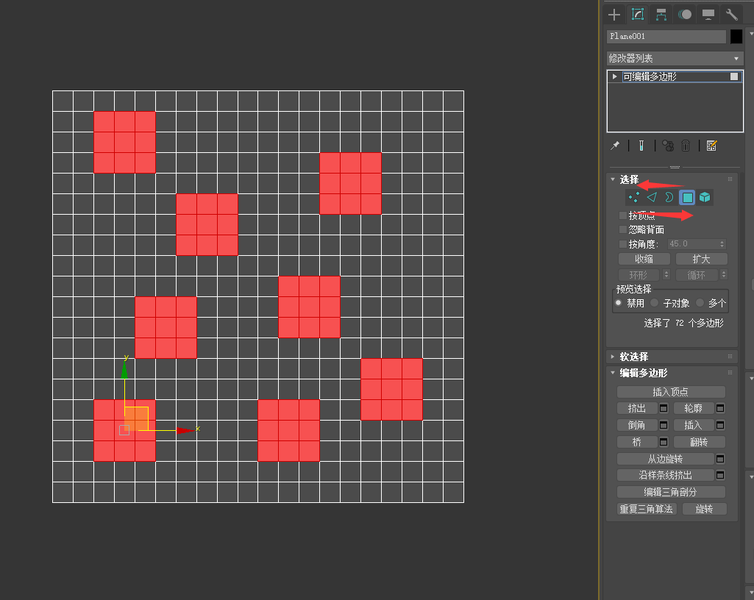Open settings box next to 倒角
The width and height of the screenshot is (754, 600).
coord(664,425)
